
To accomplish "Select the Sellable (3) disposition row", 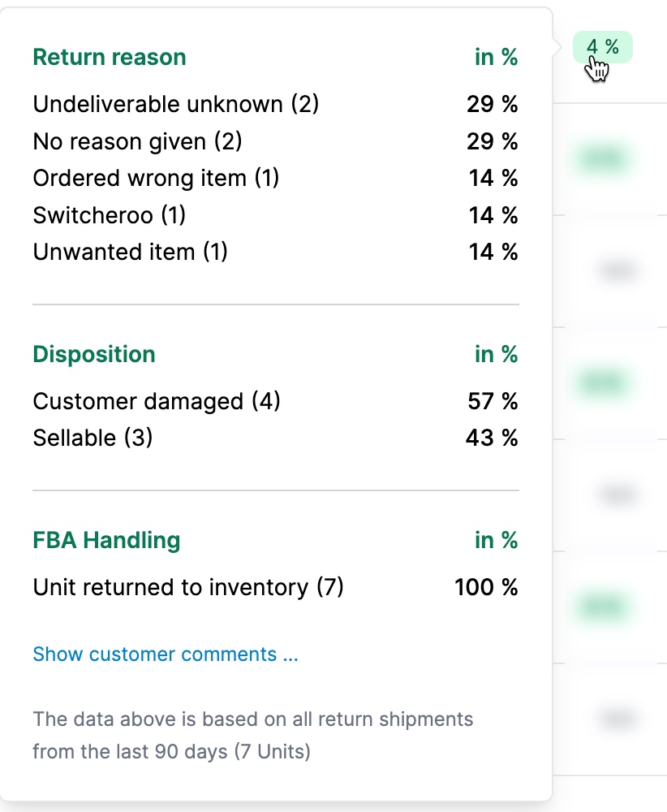I will 275,438.
